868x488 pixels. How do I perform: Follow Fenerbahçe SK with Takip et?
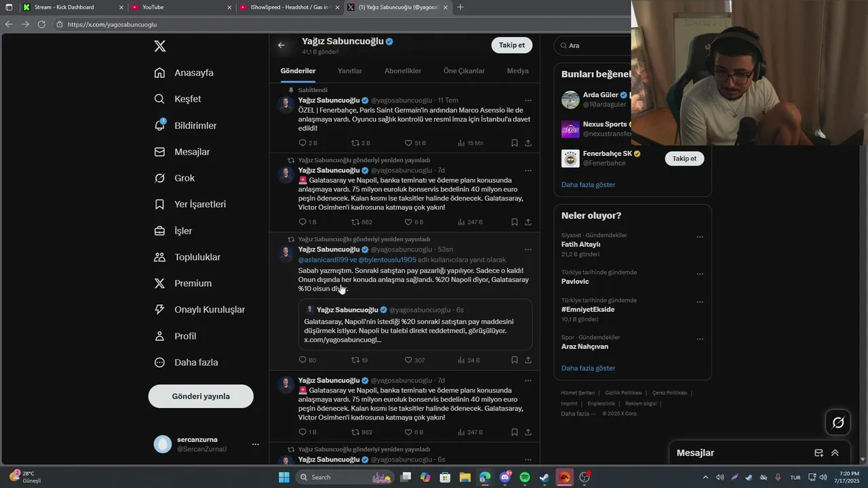pyautogui.click(x=684, y=159)
